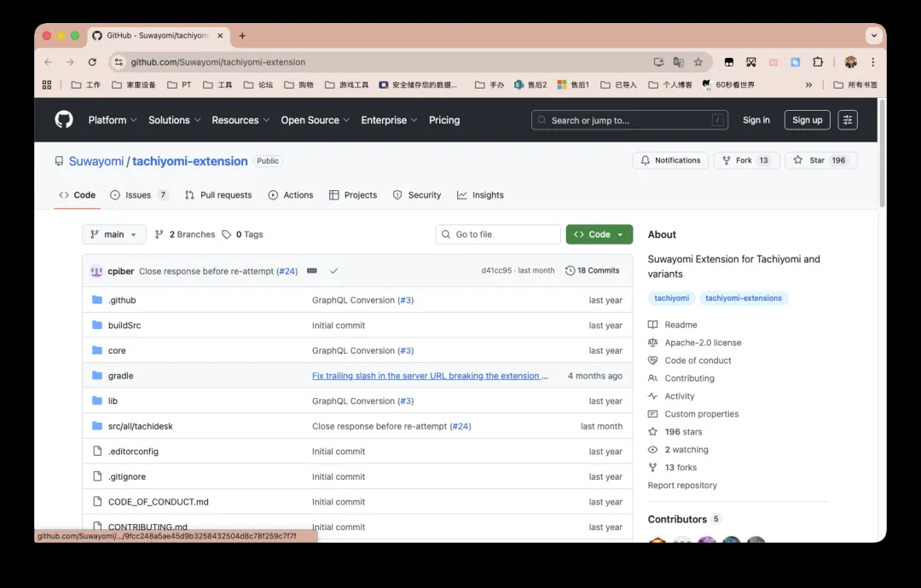The image size is (921, 588).
Task: Open the header settings icon beside Sign up
Action: point(847,120)
